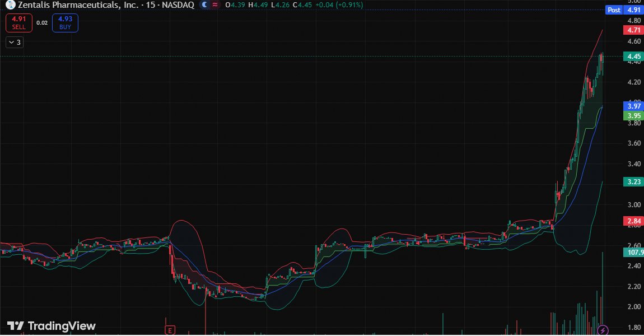Click the red 4.71 upper band label
644x336 pixels.
634,30
